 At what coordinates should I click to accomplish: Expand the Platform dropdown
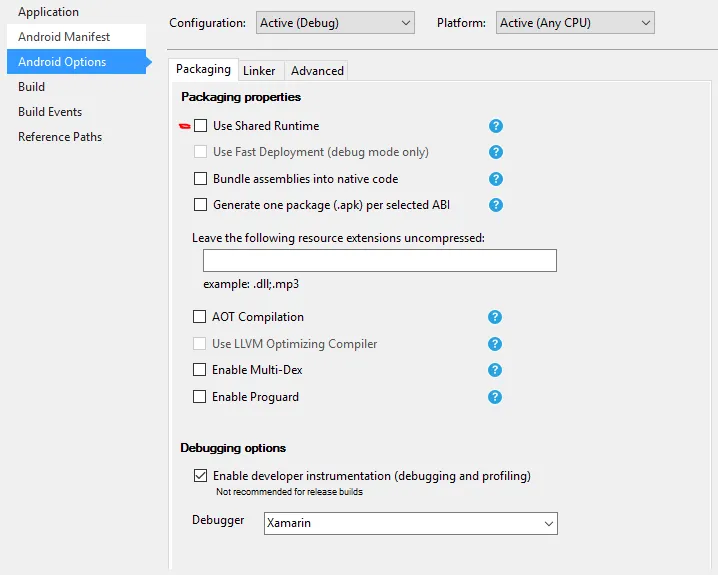coord(575,22)
